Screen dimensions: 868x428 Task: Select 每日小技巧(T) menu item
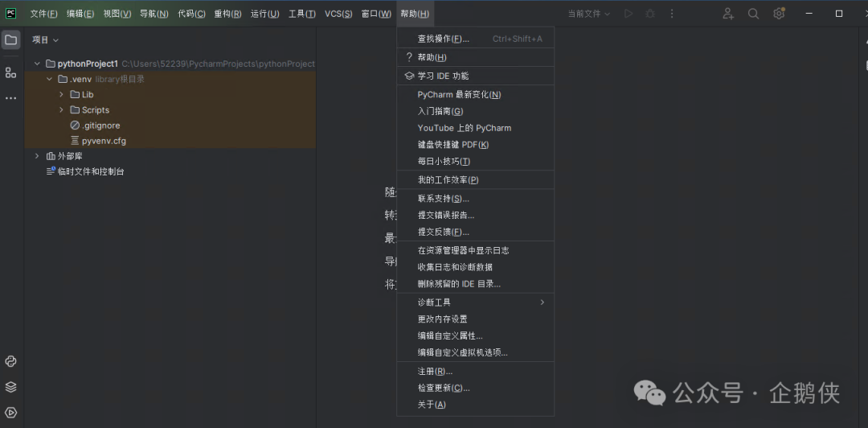pyautogui.click(x=476, y=162)
